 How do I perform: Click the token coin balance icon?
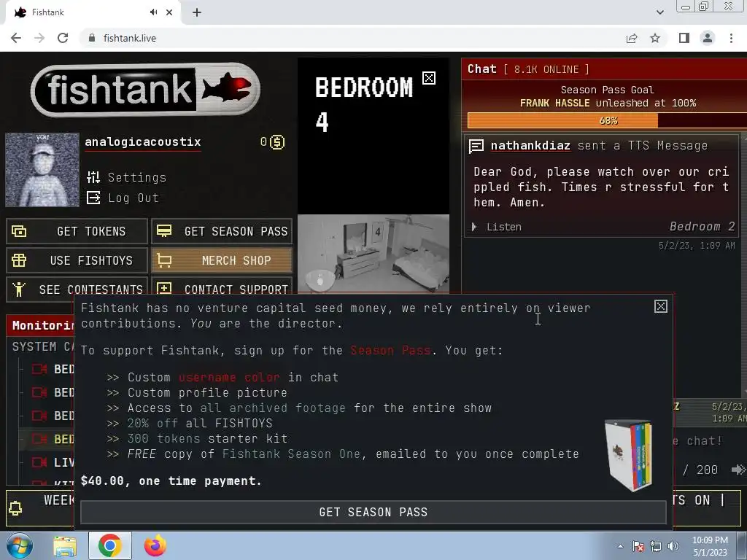276,142
